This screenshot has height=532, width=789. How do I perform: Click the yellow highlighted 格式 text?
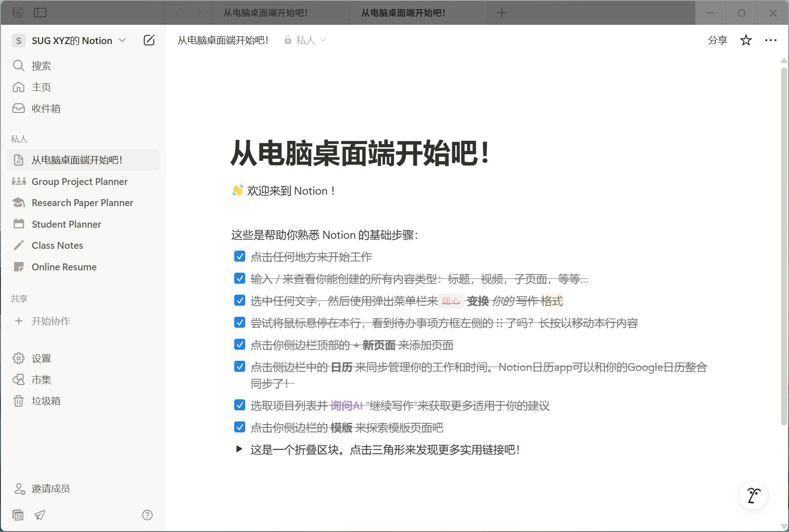(x=552, y=301)
